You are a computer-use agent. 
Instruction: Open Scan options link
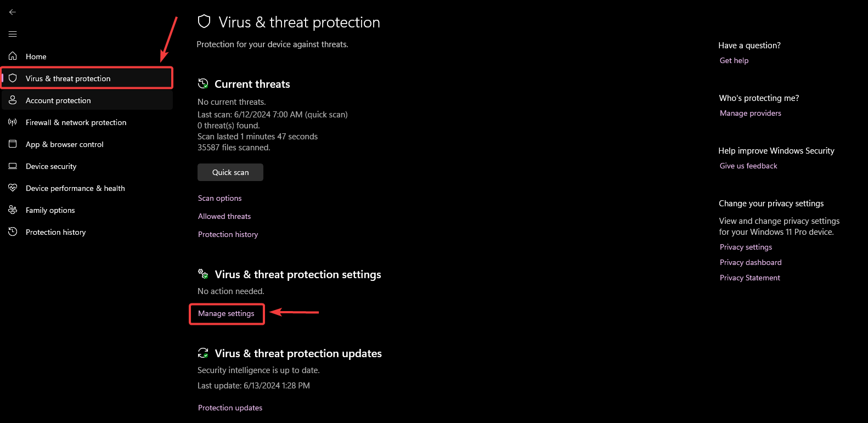[219, 198]
